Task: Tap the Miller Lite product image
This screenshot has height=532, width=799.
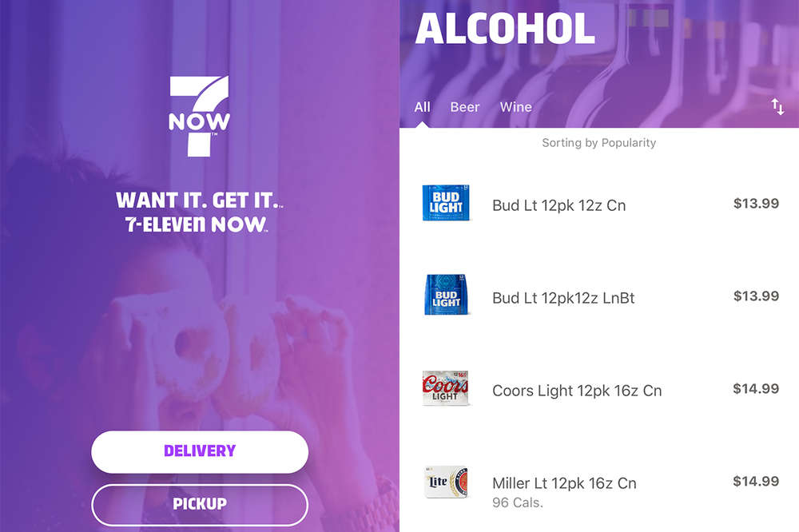Action: pyautogui.click(x=447, y=482)
